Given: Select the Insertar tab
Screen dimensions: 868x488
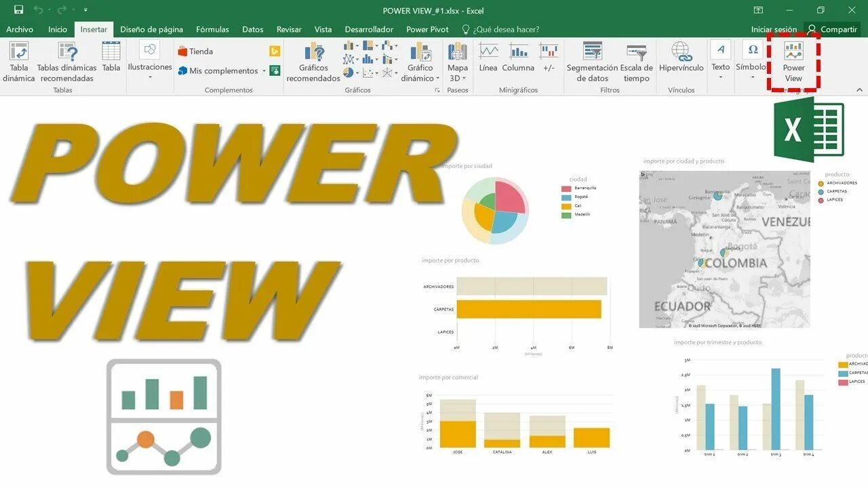Looking at the screenshot, I should pyautogui.click(x=94, y=29).
